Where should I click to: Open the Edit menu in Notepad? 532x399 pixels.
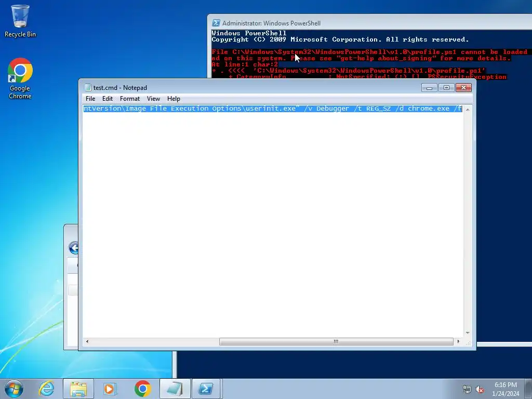[107, 99]
